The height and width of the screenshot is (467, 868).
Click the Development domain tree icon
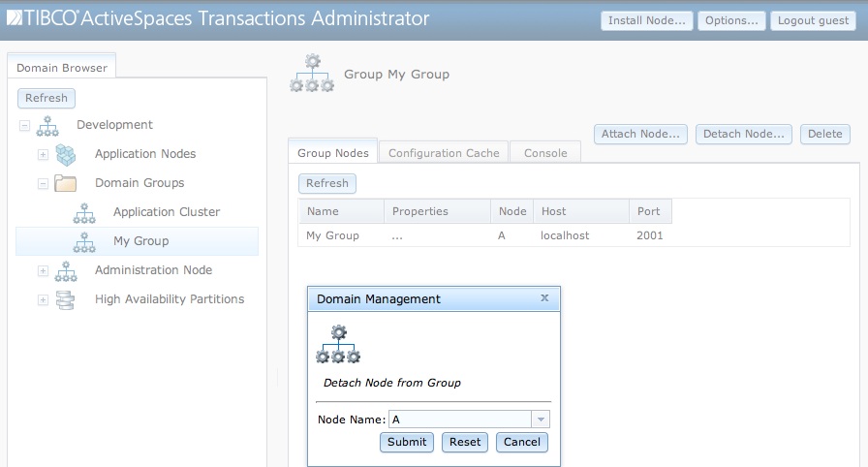point(47,126)
